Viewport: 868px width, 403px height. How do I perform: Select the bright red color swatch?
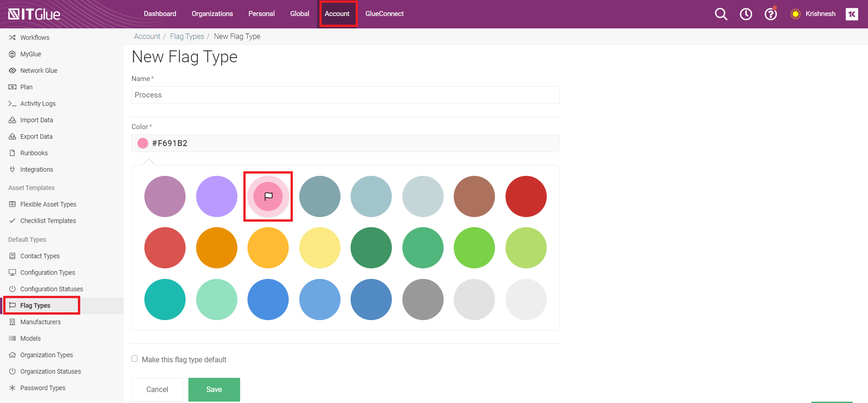(526, 196)
